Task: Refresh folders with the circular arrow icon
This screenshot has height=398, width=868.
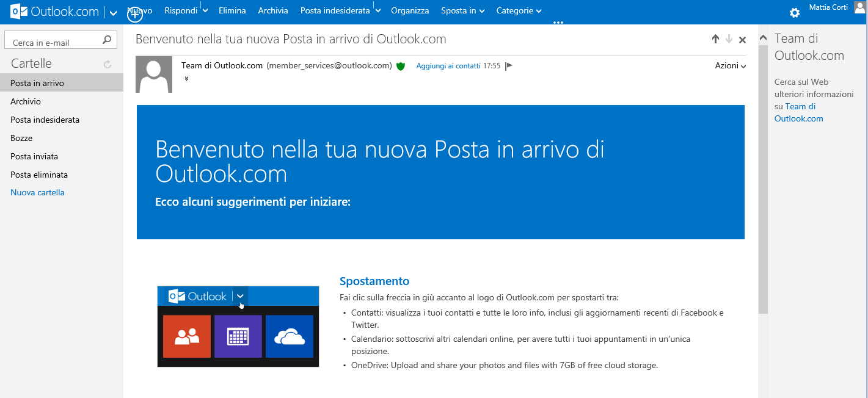Action: pyautogui.click(x=108, y=64)
